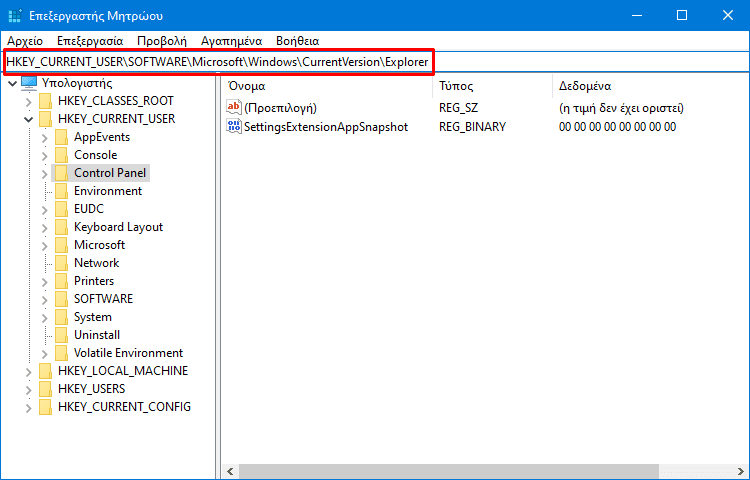Select the Uninstall tree label
Viewport: 750px width, 480px height.
pyautogui.click(x=97, y=335)
